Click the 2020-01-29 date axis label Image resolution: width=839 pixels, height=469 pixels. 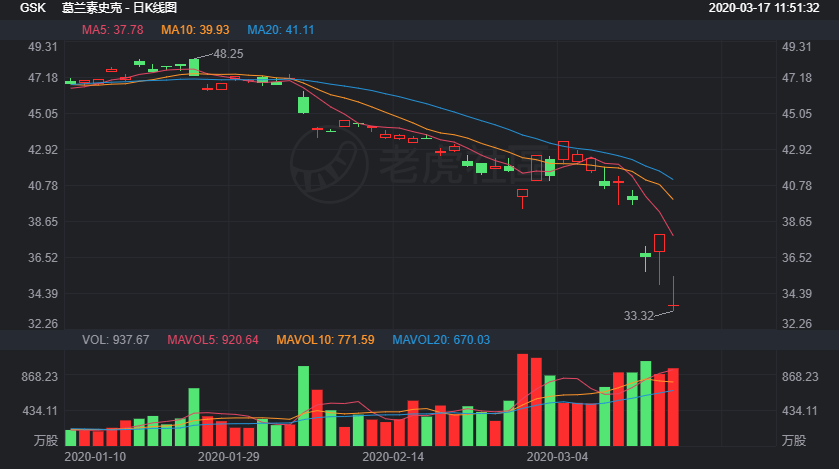point(228,457)
